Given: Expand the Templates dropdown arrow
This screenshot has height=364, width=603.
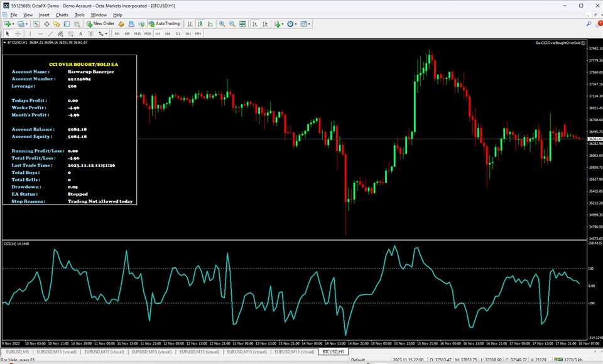Looking at the screenshot, I should click(309, 24).
